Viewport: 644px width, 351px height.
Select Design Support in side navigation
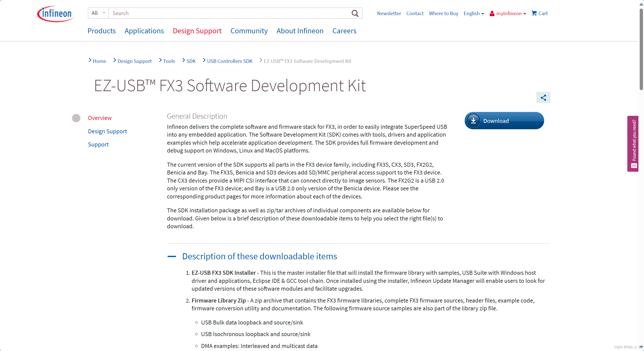pyautogui.click(x=107, y=131)
